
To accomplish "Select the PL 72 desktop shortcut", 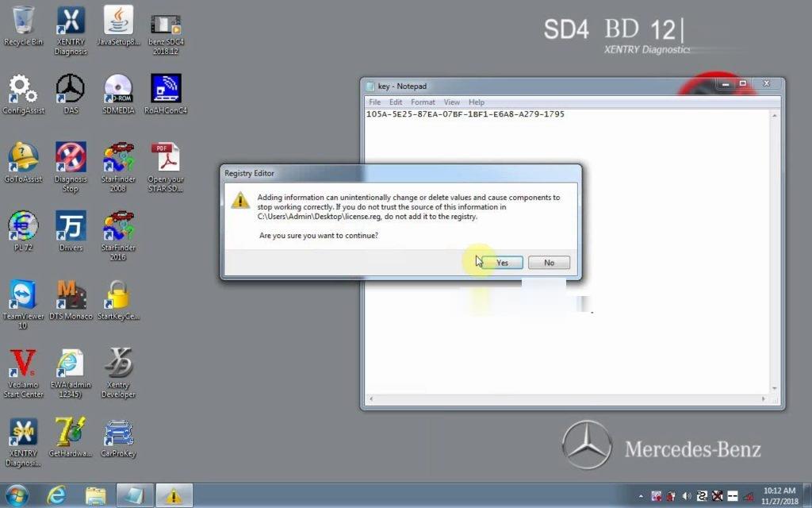I will click(23, 231).
